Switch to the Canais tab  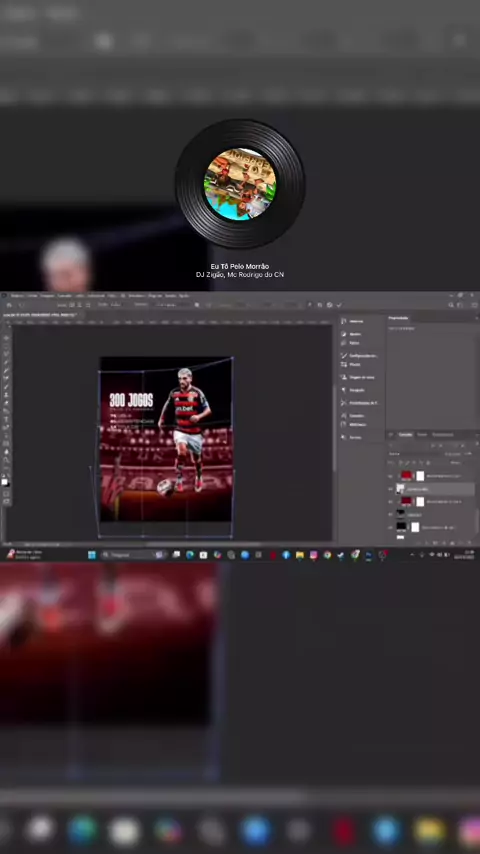422,435
